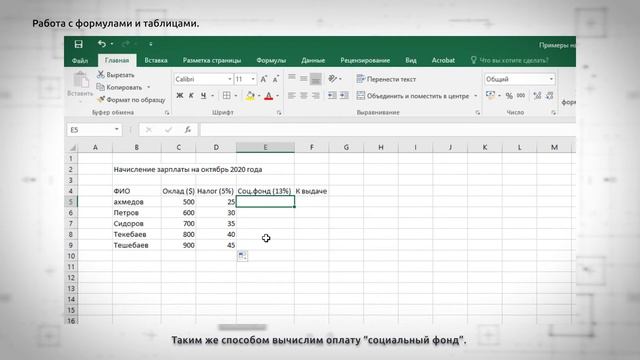
Task: Open the Вид tab
Action: click(x=411, y=60)
